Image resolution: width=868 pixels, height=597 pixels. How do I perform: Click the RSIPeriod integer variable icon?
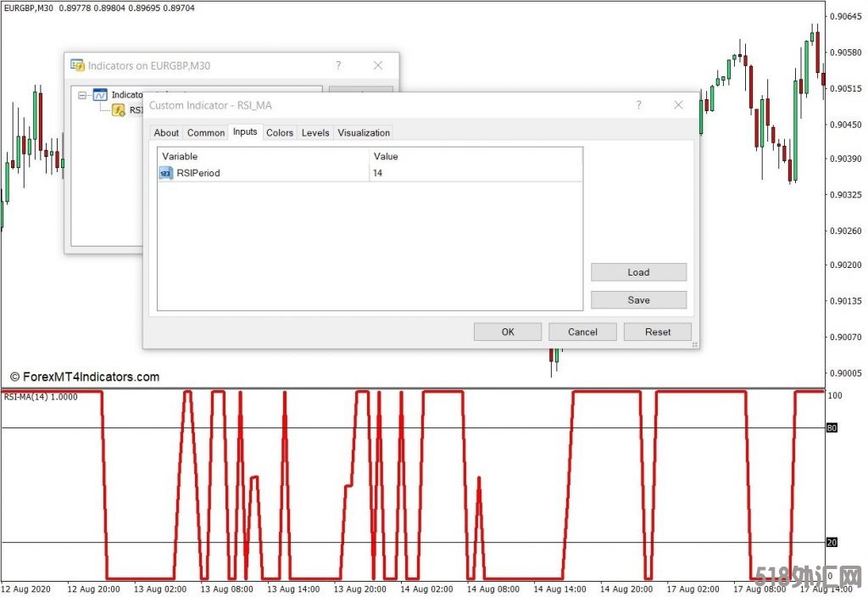(166, 173)
